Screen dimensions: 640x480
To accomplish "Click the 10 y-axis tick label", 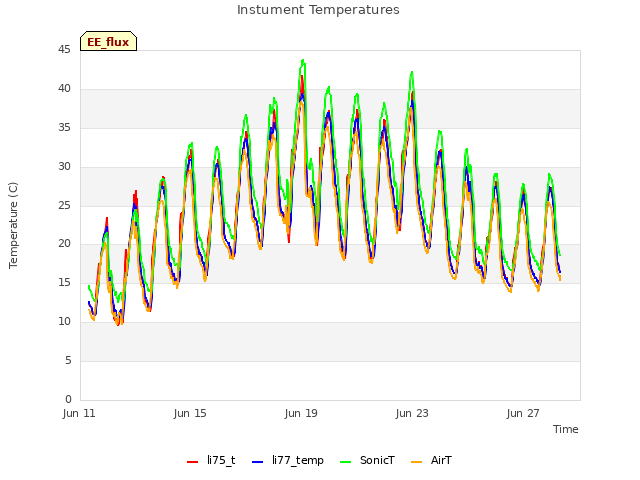I will (x=64, y=322).
